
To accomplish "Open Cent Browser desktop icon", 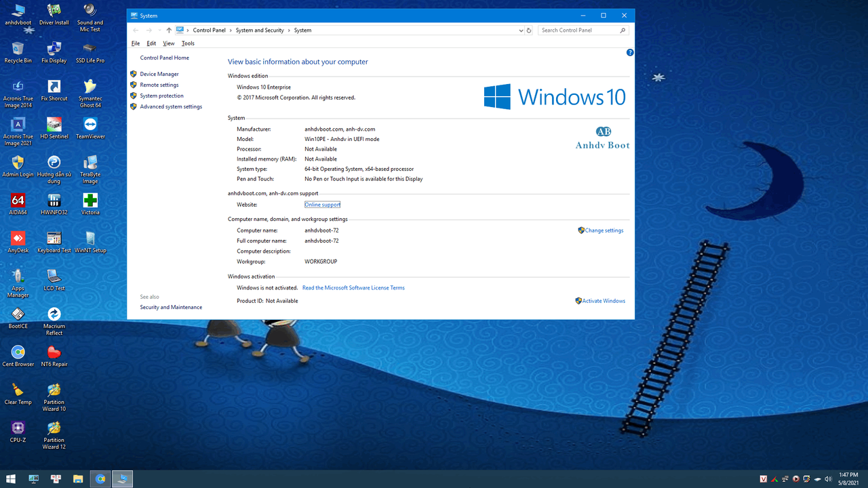I will tap(18, 357).
